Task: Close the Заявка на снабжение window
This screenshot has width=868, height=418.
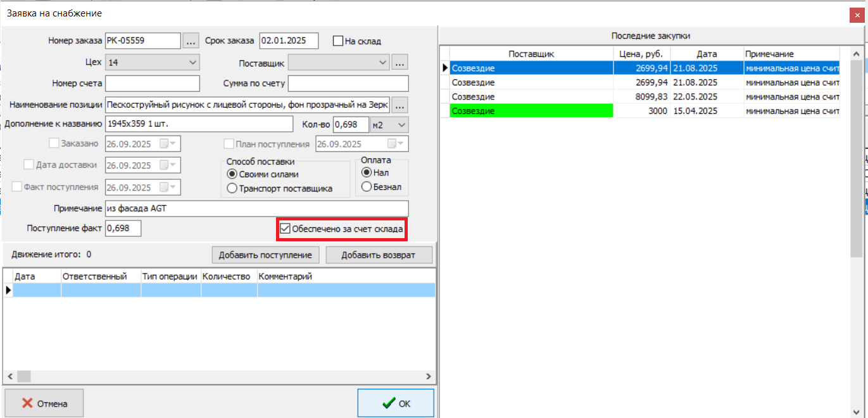Action: click(x=858, y=13)
